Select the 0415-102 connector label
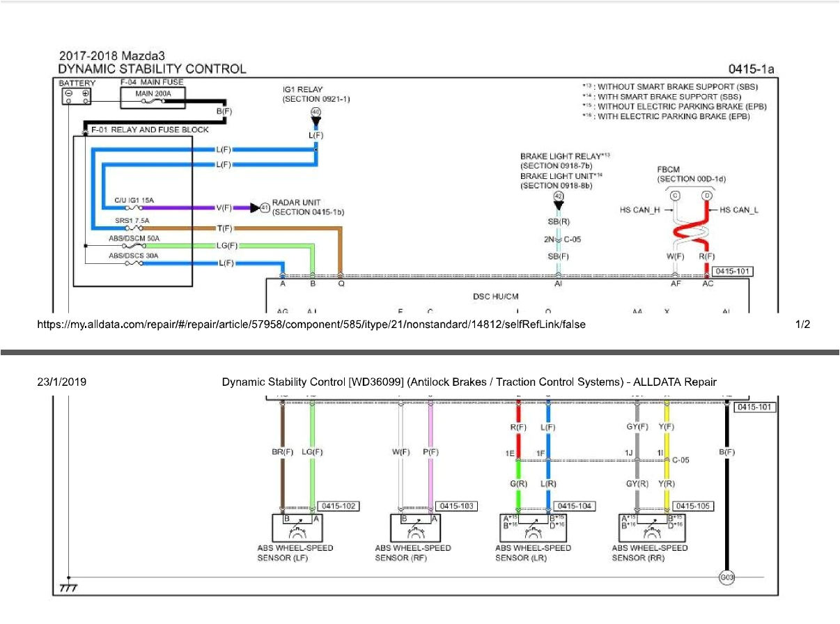This screenshot has height=624, width=840. (338, 506)
